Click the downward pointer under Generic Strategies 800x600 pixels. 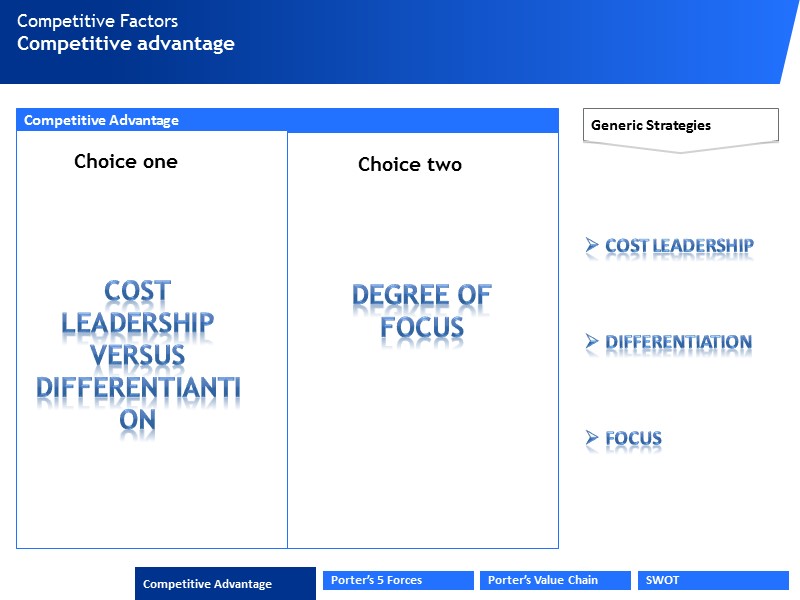[680, 147]
